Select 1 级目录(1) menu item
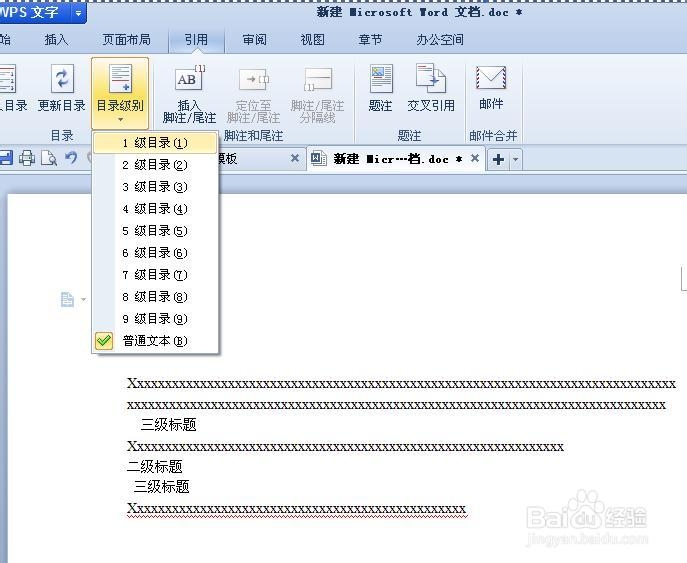 (155, 143)
